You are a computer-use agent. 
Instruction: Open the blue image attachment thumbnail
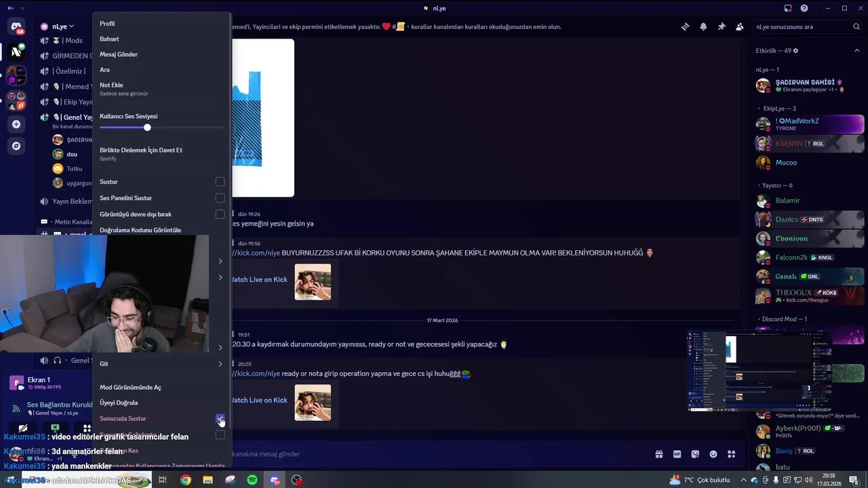(x=263, y=118)
